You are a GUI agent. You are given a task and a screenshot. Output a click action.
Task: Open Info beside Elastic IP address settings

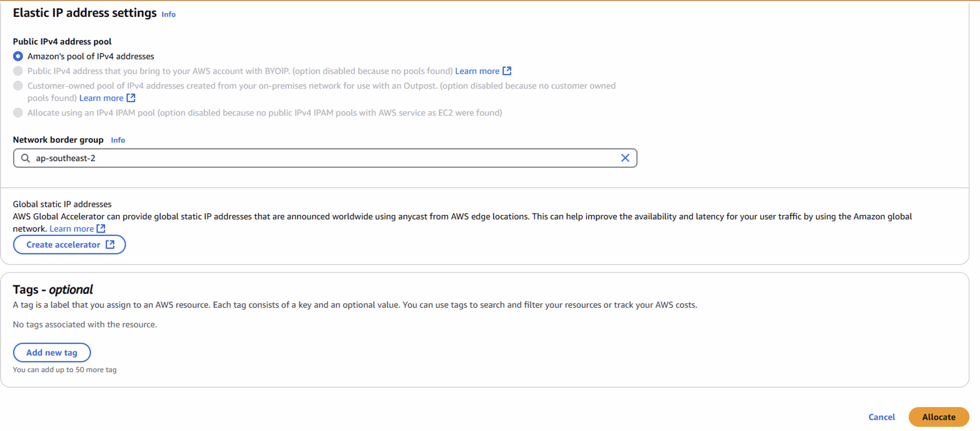[x=168, y=14]
